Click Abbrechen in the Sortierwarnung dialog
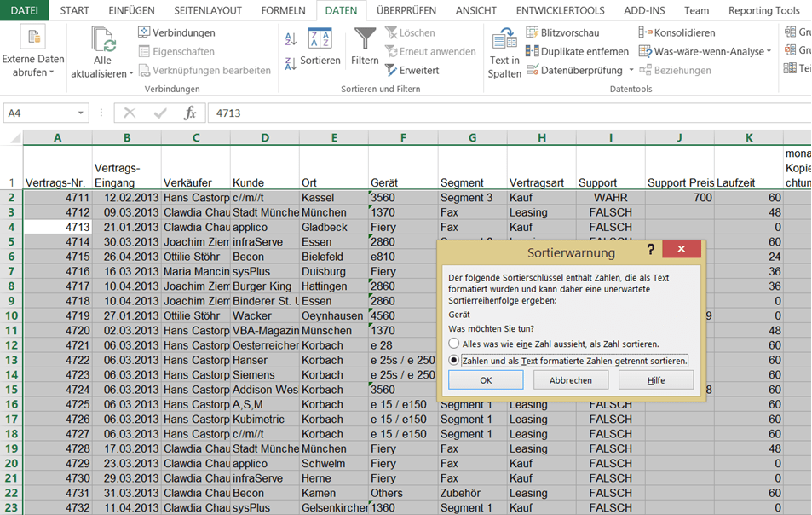812x515 pixels. (x=570, y=379)
